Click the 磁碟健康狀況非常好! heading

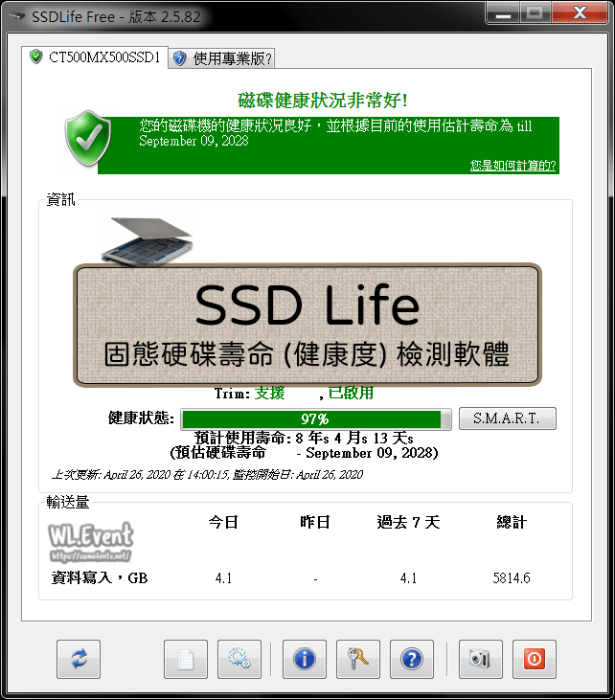click(323, 101)
